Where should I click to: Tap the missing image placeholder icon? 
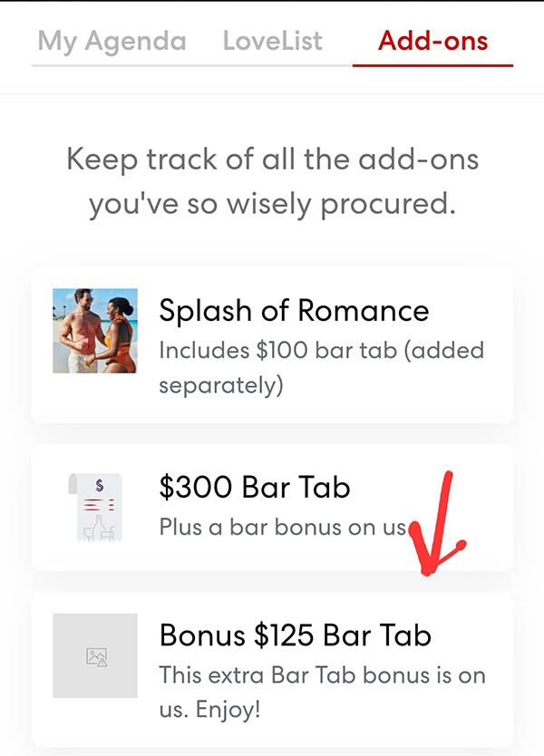pyautogui.click(x=96, y=657)
